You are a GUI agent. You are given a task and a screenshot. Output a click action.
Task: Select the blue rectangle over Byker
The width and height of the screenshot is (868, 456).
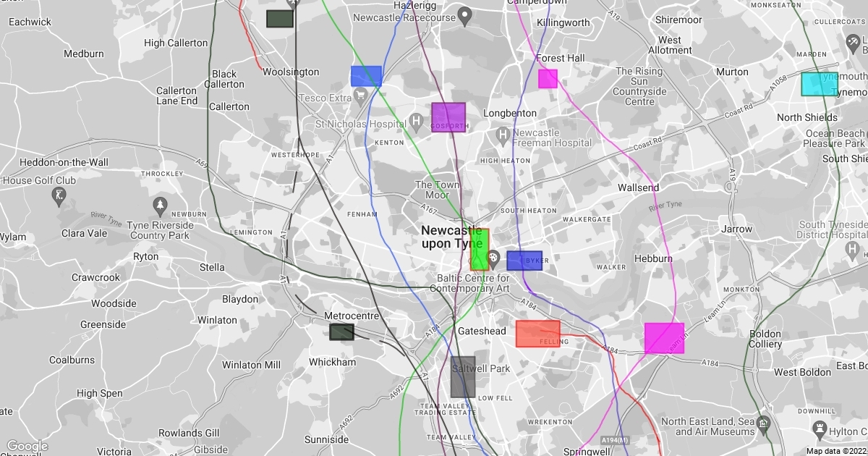click(524, 261)
